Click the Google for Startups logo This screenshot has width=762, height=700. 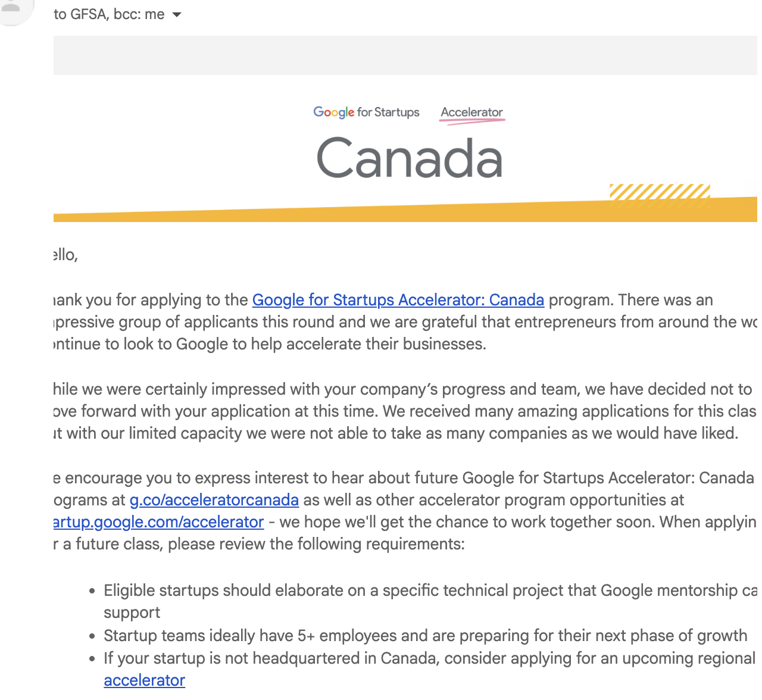tap(366, 112)
